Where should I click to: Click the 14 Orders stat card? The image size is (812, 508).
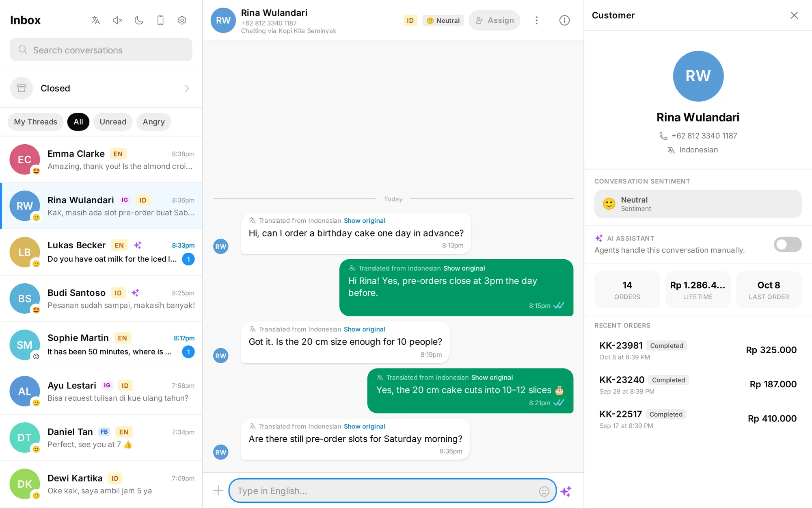[627, 290]
